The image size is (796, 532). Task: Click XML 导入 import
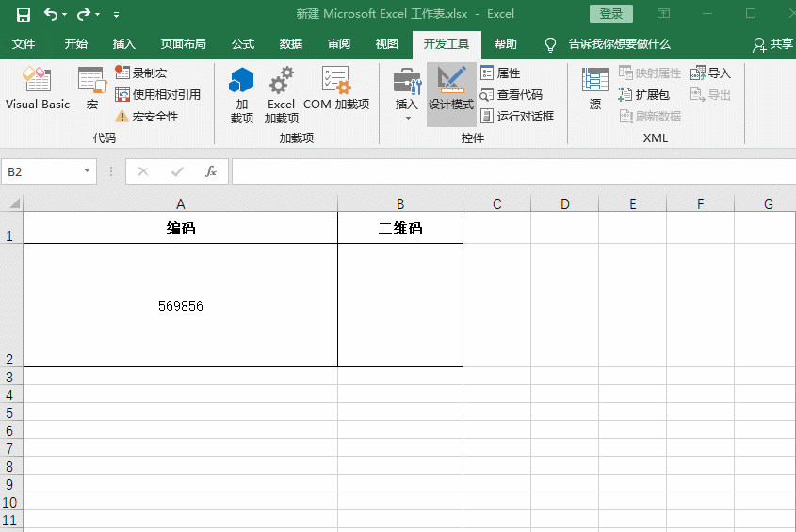[710, 73]
